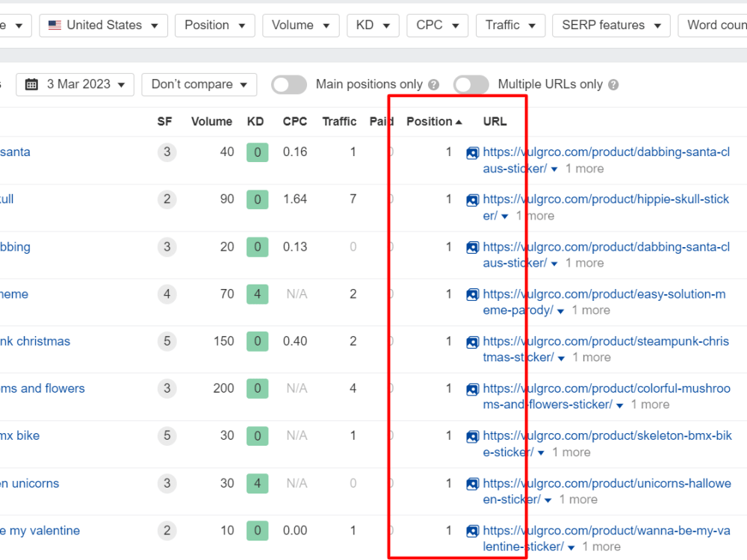This screenshot has height=560, width=747.
Task: Sort by Traffic column header
Action: point(339,122)
